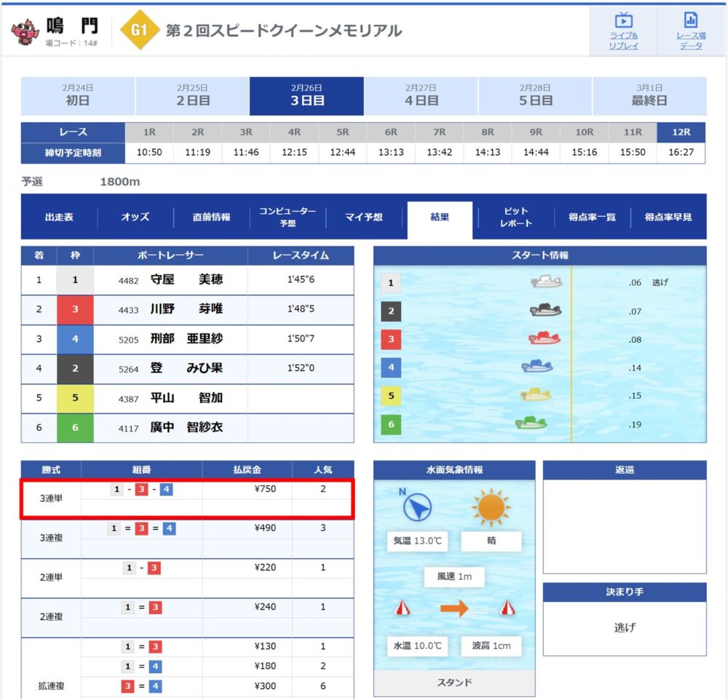Select the 2月24日 初日 date tab

coord(78,95)
